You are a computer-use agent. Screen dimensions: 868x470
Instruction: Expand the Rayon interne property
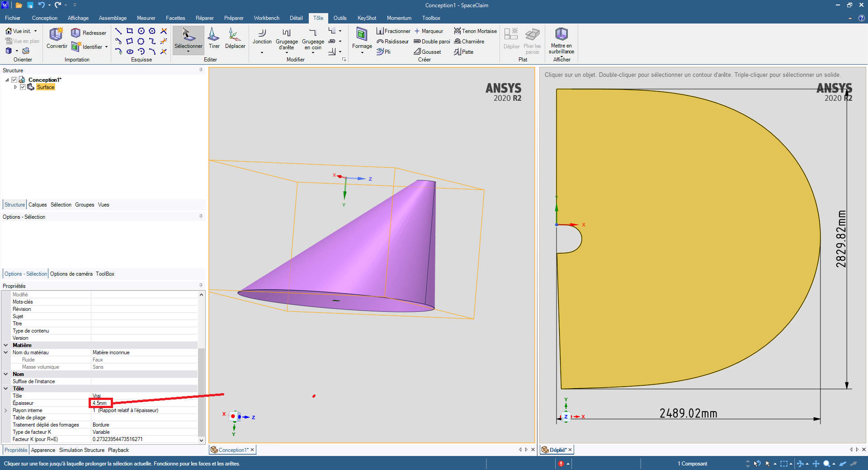point(6,410)
